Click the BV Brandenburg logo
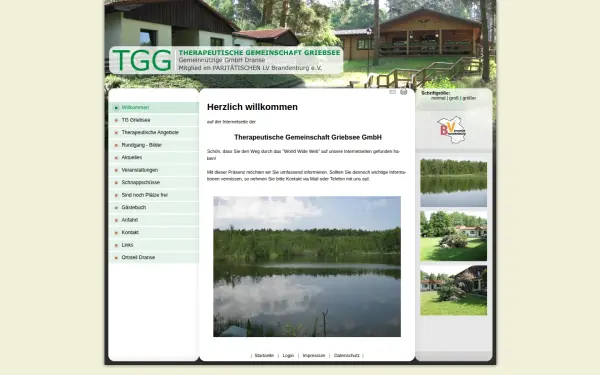The height and width of the screenshot is (375, 600). point(453,130)
